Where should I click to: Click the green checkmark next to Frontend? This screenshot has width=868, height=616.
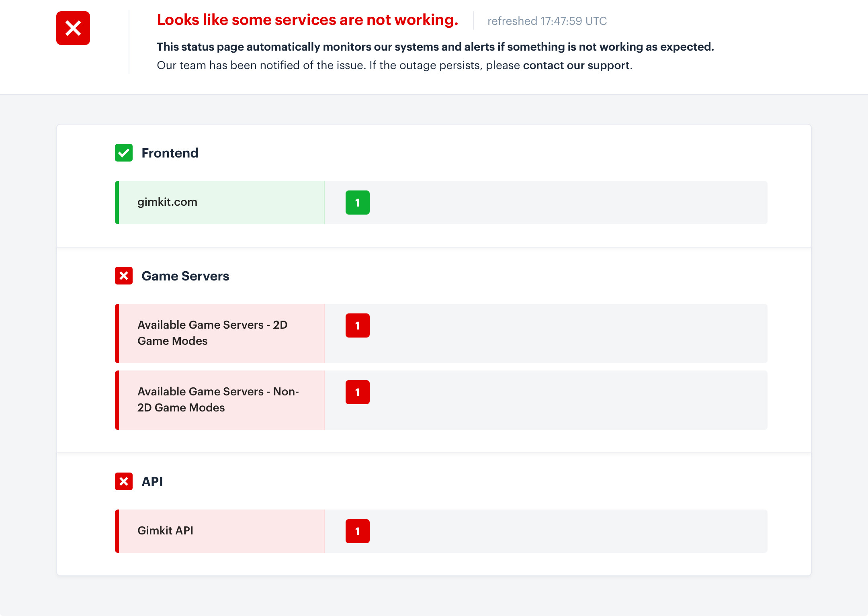click(124, 153)
